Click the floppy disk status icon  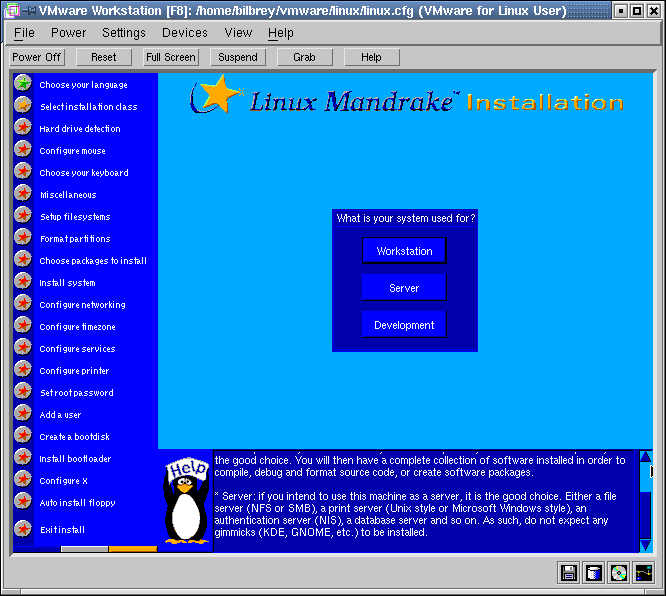click(x=569, y=573)
